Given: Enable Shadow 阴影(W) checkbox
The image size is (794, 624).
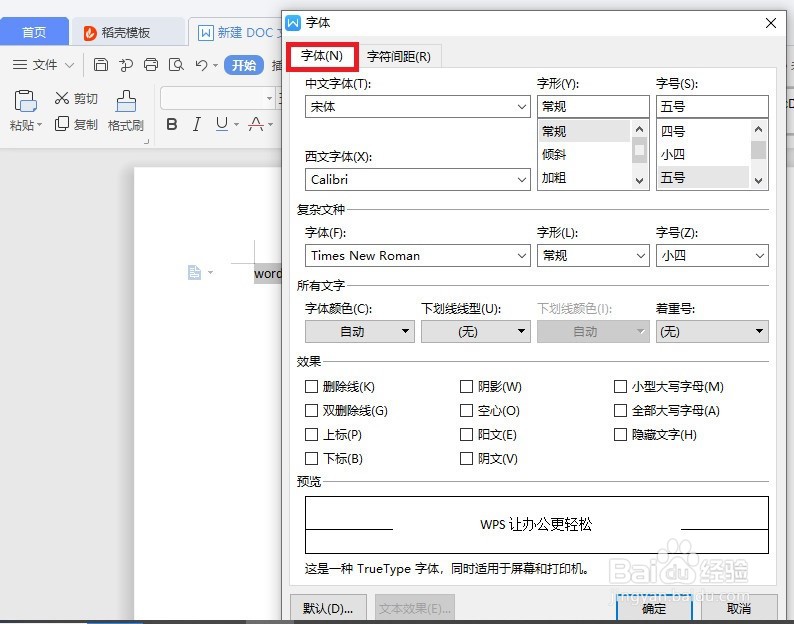Looking at the screenshot, I should [466, 386].
